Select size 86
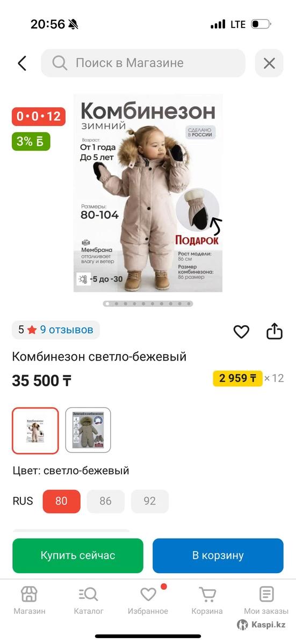 (x=106, y=501)
